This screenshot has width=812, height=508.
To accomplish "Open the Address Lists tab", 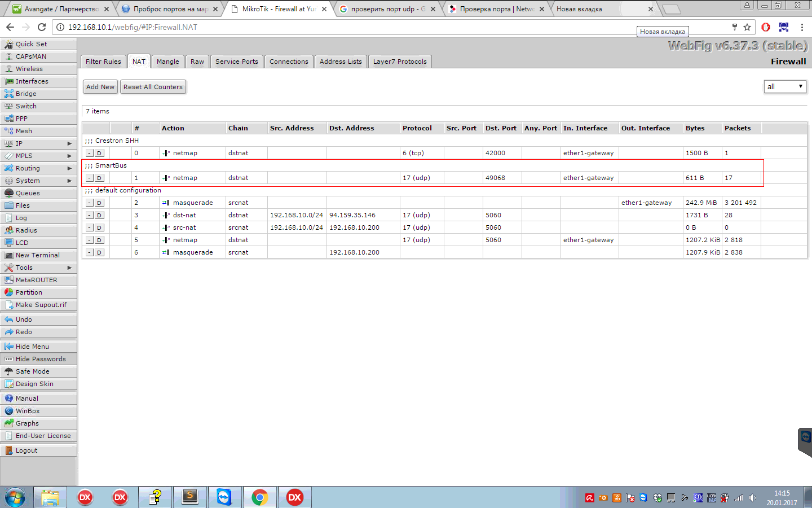I will 341,62.
